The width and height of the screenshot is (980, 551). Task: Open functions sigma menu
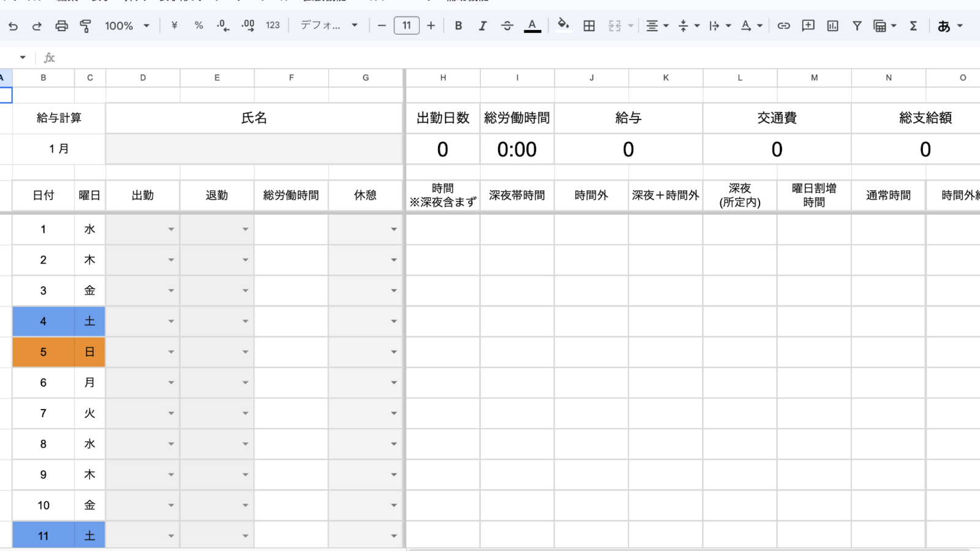pyautogui.click(x=913, y=26)
